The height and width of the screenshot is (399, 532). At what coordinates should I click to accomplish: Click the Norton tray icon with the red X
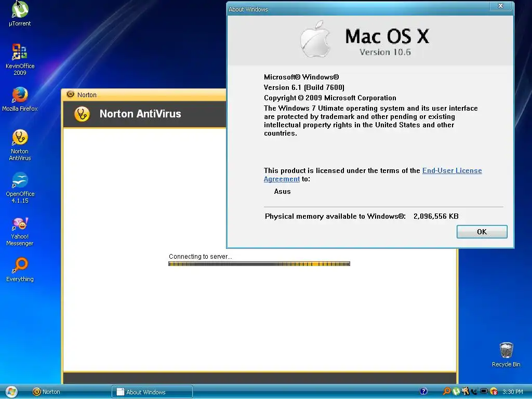pyautogui.click(x=494, y=391)
